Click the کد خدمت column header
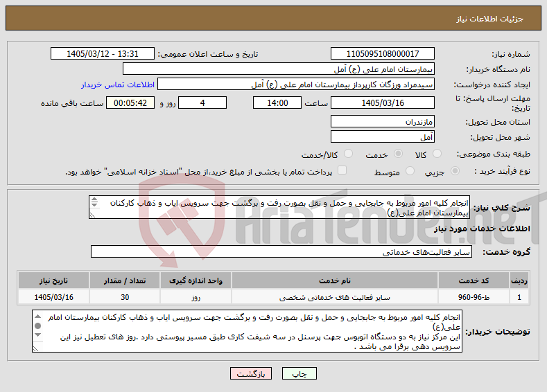 point(473,280)
